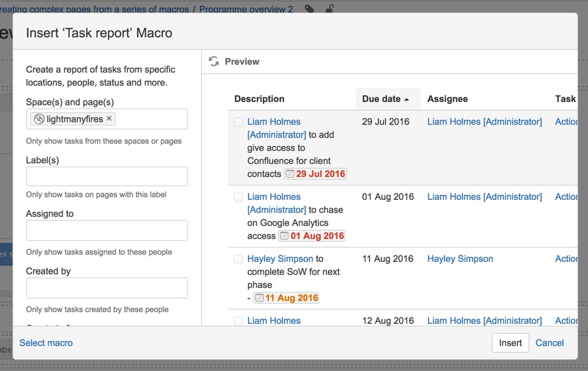
Task: Click the lightmanyfires space icon
Action: [x=39, y=119]
